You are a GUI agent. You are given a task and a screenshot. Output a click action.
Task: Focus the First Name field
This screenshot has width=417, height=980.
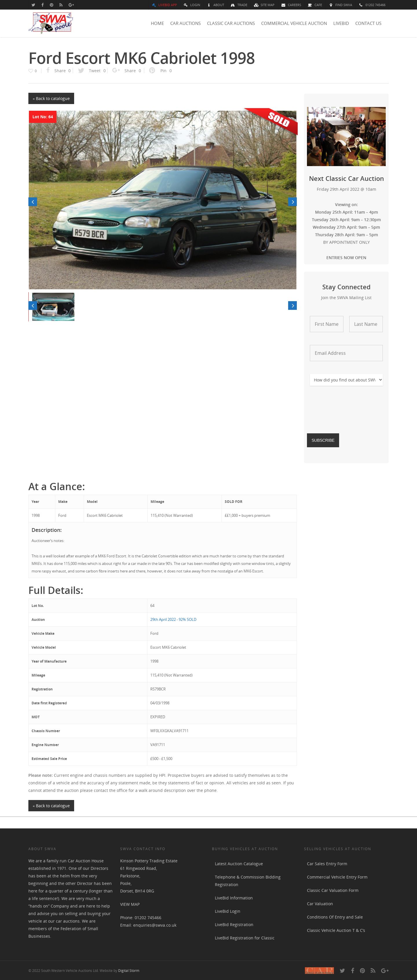coord(327,324)
